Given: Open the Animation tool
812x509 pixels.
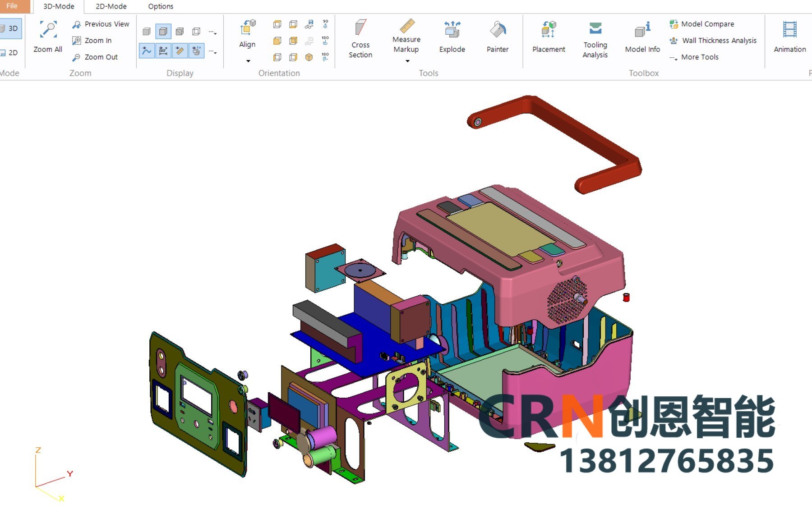Looking at the screenshot, I should 790,37.
